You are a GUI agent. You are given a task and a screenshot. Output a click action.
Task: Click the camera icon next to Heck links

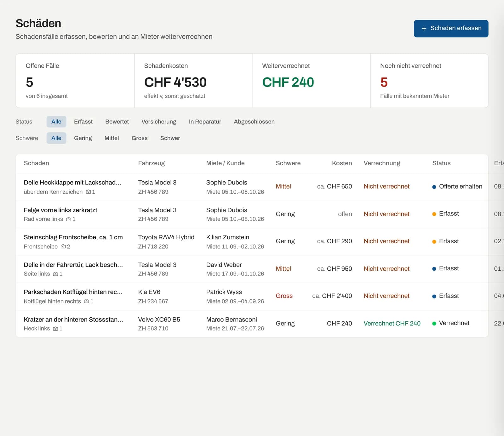click(x=55, y=329)
